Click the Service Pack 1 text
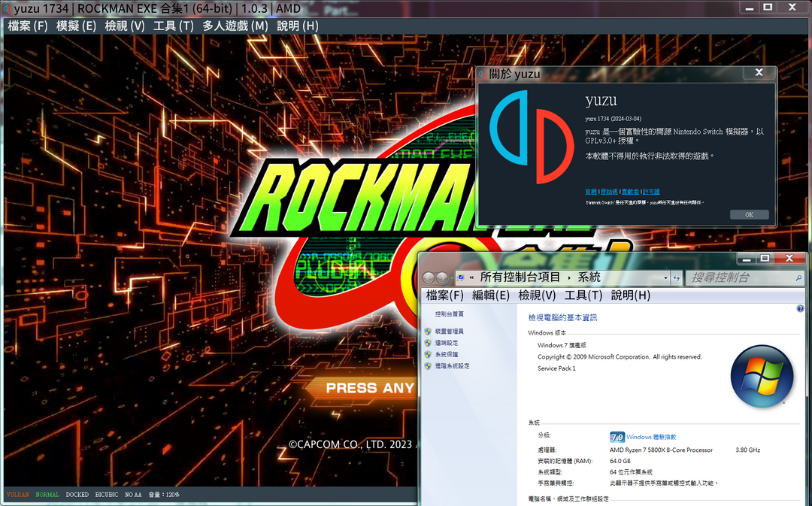This screenshot has height=506, width=812. [x=556, y=368]
